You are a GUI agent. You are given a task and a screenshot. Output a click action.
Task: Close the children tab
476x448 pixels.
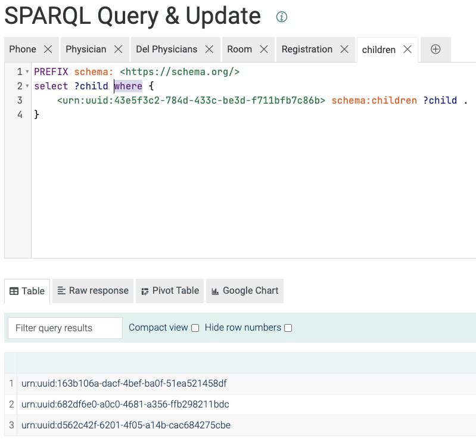click(407, 49)
